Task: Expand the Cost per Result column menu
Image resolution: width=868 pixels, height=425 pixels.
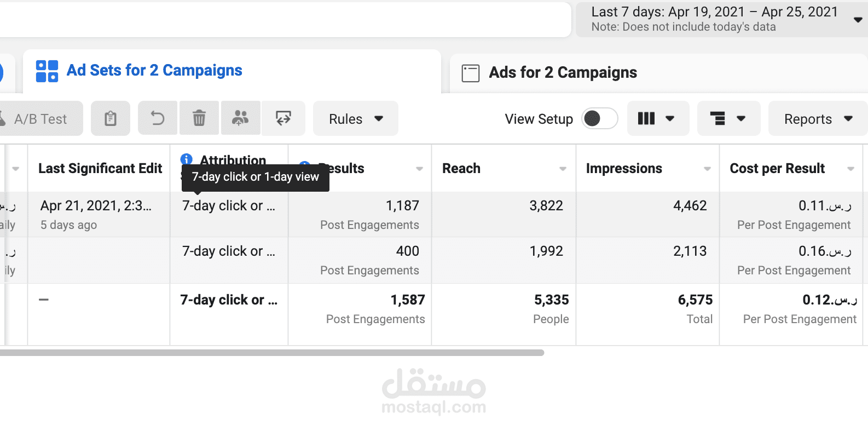Action: click(x=850, y=169)
